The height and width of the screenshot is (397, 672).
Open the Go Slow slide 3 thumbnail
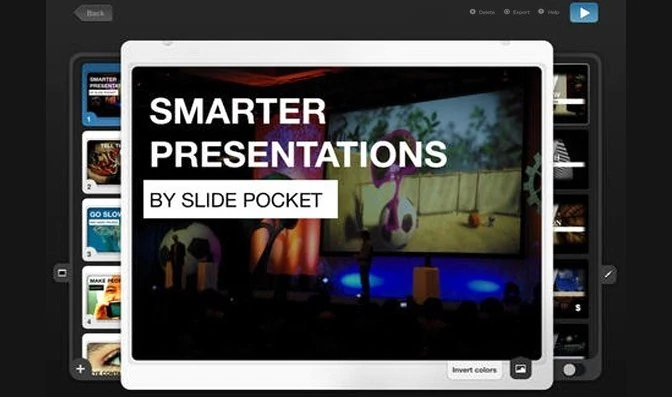click(102, 230)
